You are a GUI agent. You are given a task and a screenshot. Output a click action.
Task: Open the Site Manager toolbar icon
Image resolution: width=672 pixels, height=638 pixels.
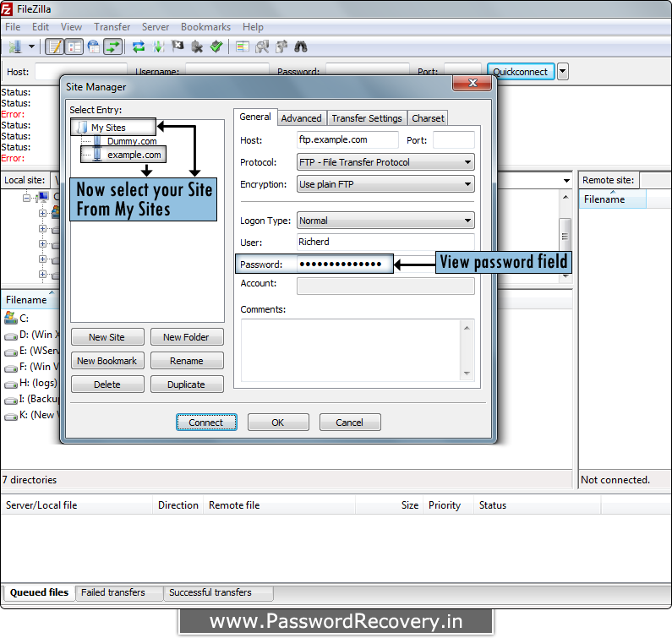[15, 46]
